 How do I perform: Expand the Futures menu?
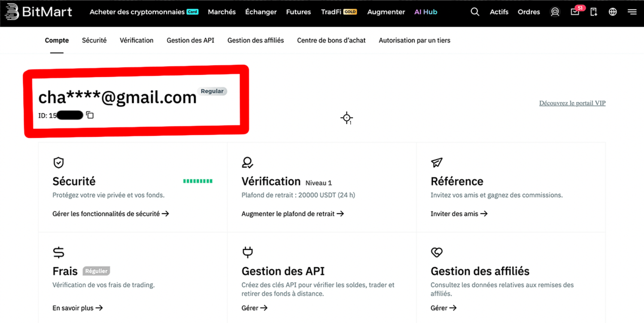click(298, 12)
